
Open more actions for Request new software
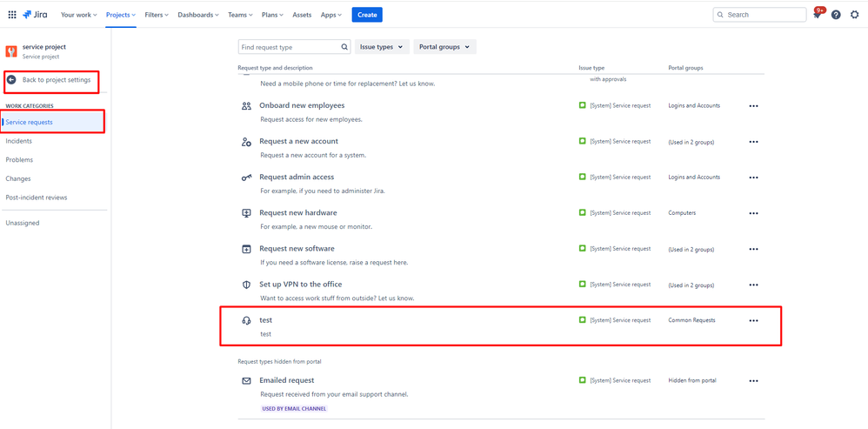pos(753,249)
